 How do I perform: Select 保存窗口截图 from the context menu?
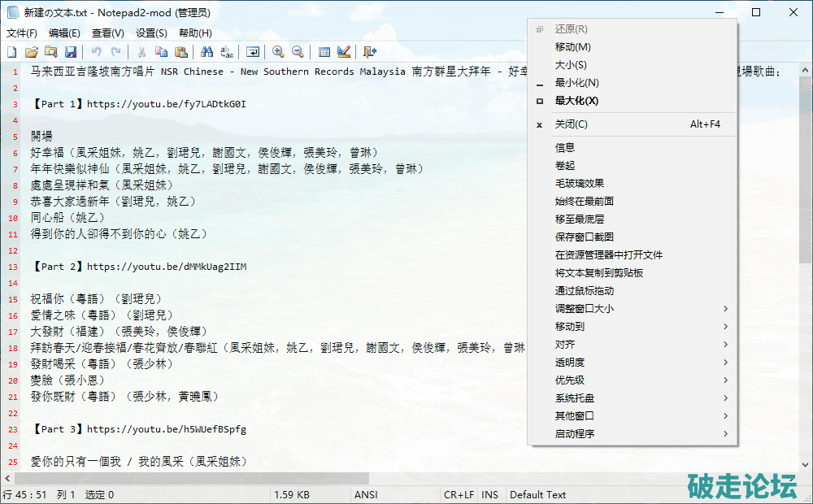point(584,237)
